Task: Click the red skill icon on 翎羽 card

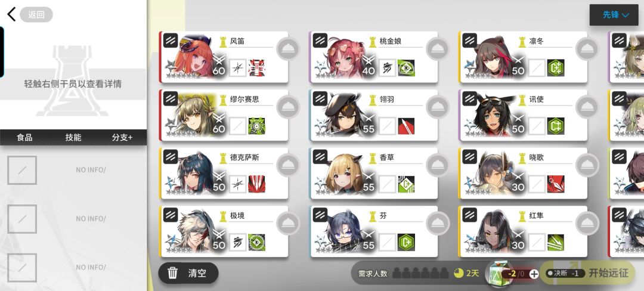Action: click(x=406, y=126)
